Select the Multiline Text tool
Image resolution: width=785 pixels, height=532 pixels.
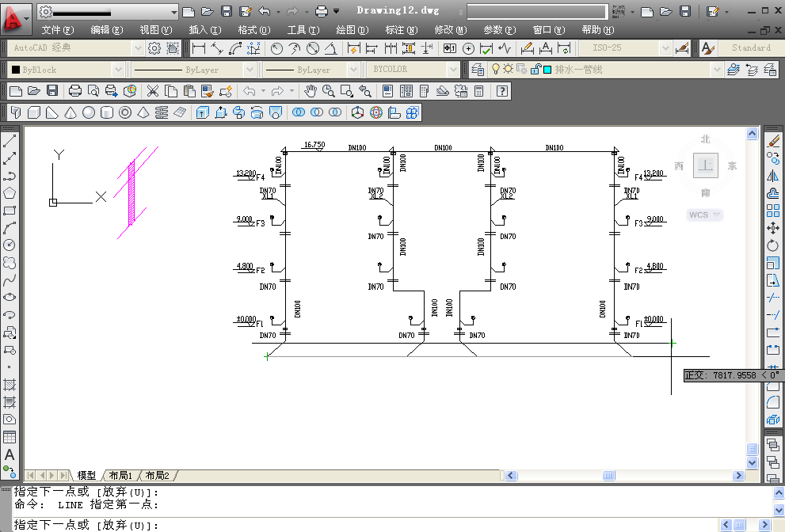pyautogui.click(x=10, y=454)
